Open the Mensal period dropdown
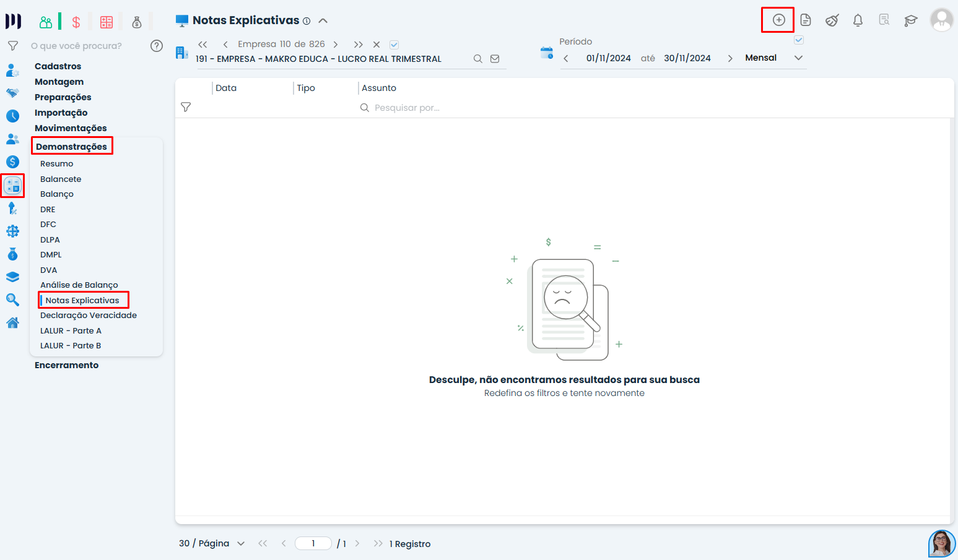This screenshot has width=958, height=560. (x=774, y=58)
